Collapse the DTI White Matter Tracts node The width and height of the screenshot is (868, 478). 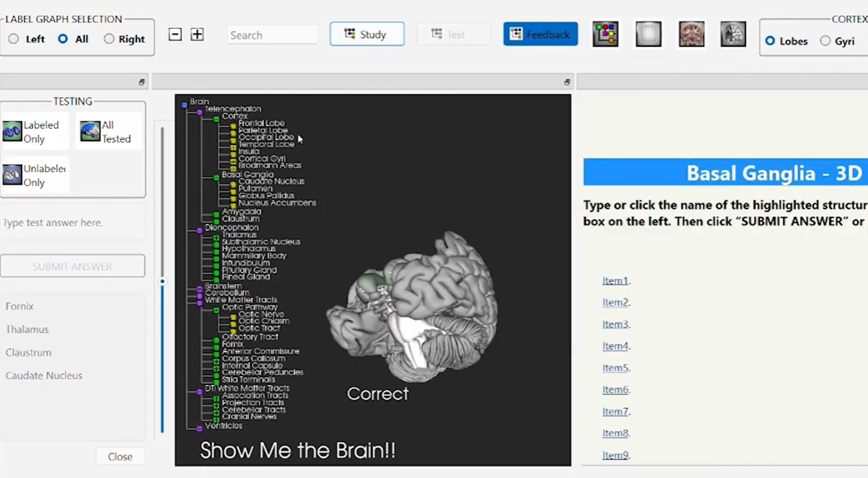click(x=200, y=391)
